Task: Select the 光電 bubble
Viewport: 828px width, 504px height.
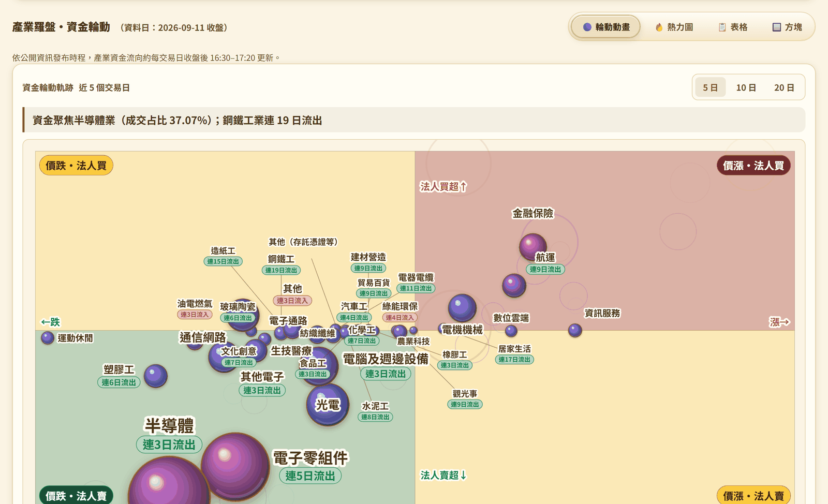Action: pyautogui.click(x=328, y=405)
